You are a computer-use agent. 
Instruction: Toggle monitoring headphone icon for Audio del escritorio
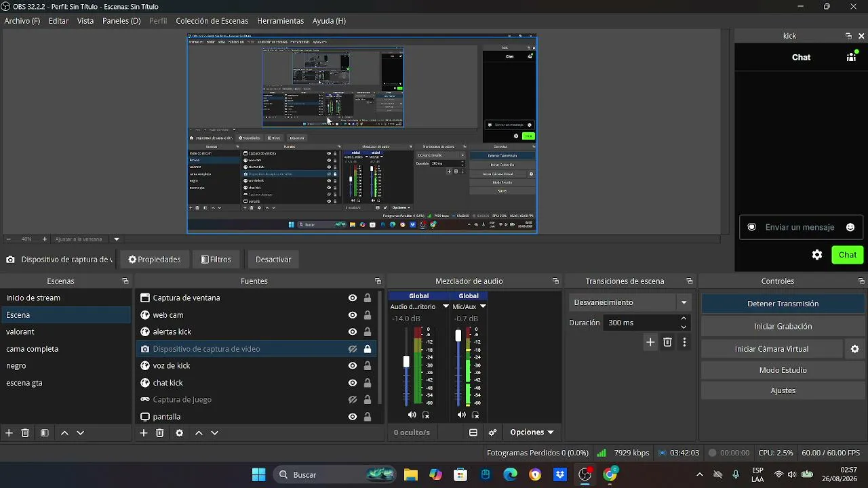pos(426,415)
